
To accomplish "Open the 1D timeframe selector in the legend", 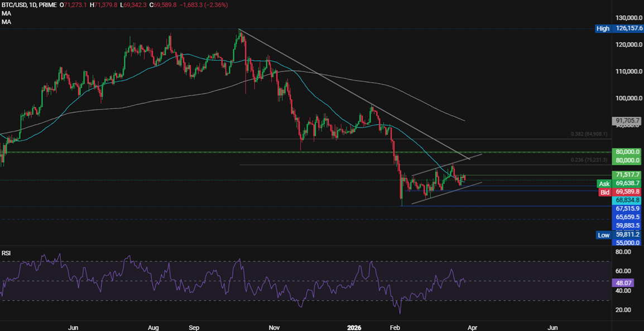I will coord(32,5).
